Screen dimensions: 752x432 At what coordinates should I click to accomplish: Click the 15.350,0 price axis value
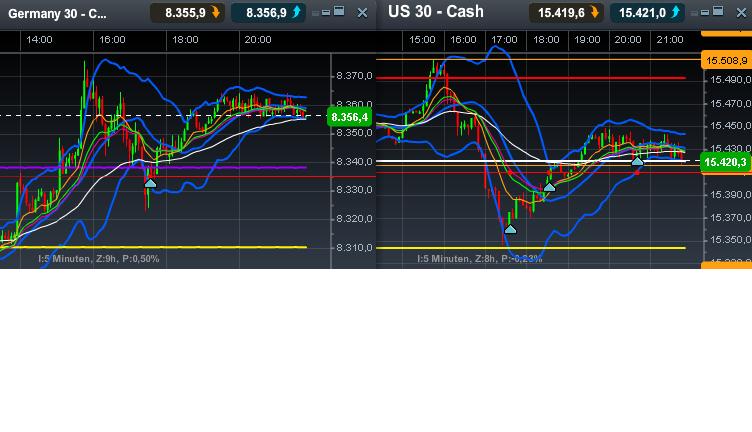730,240
